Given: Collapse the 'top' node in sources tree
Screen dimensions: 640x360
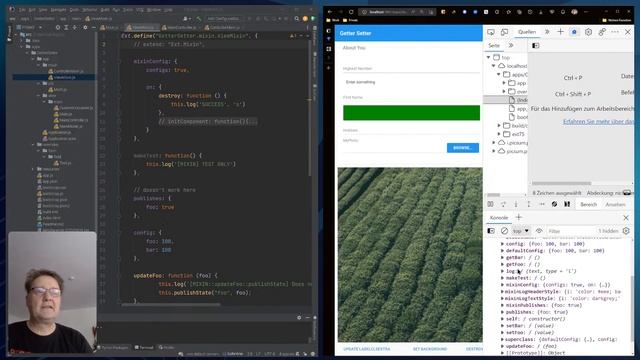Looking at the screenshot, I should (489, 58).
